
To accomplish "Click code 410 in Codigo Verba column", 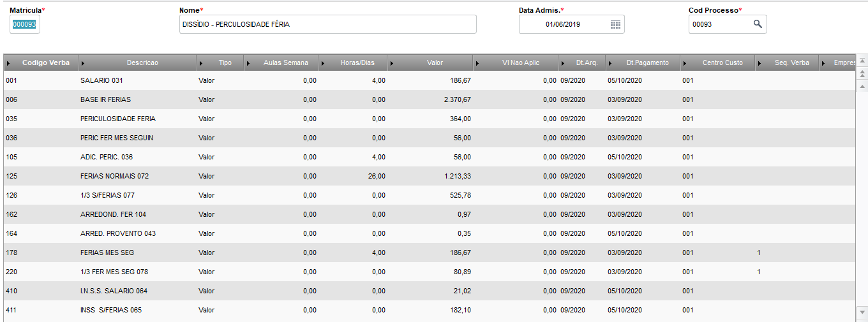I will (11, 291).
